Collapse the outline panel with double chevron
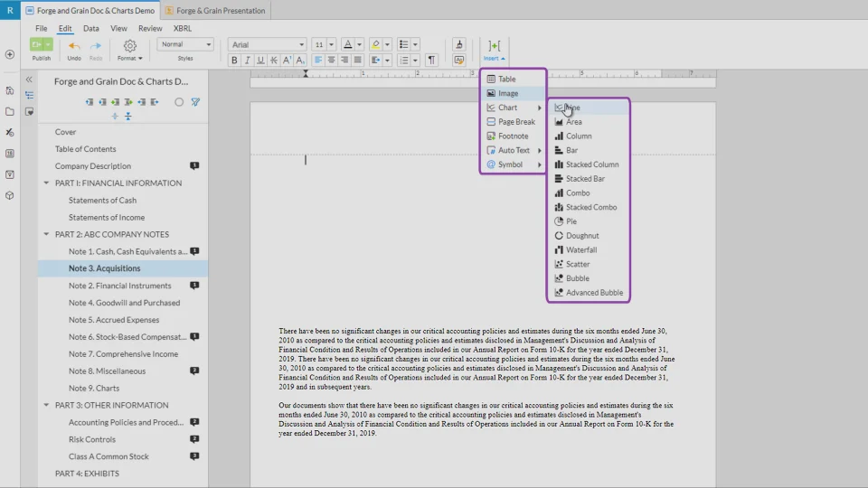868x488 pixels. (29, 80)
